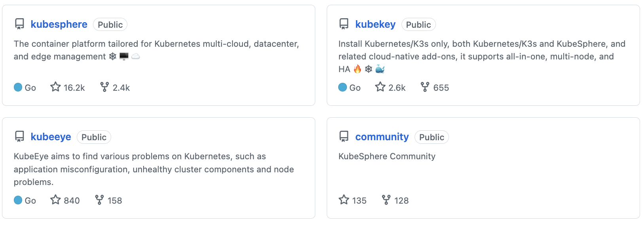644x225 pixels.
Task: Open the community repository link
Action: tap(382, 137)
